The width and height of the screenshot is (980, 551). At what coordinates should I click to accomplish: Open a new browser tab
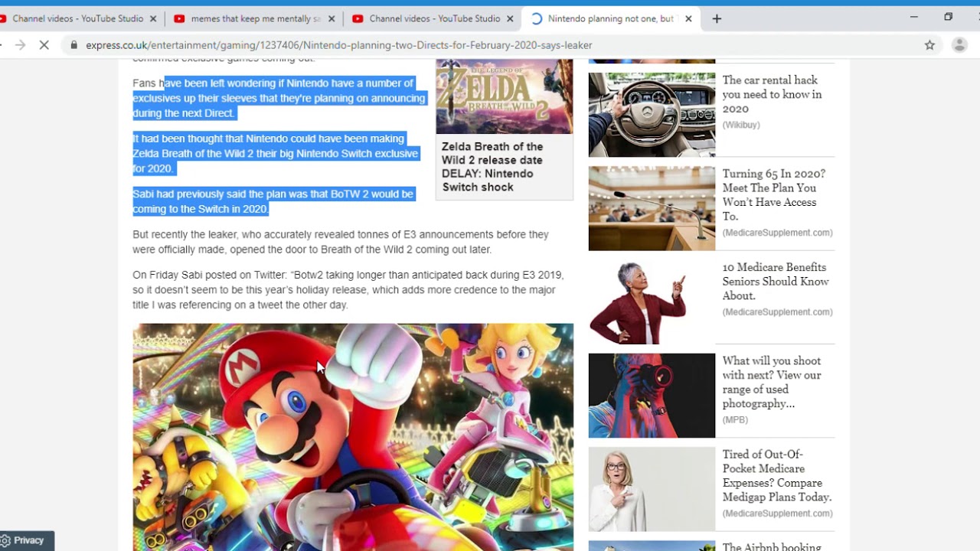coord(717,18)
